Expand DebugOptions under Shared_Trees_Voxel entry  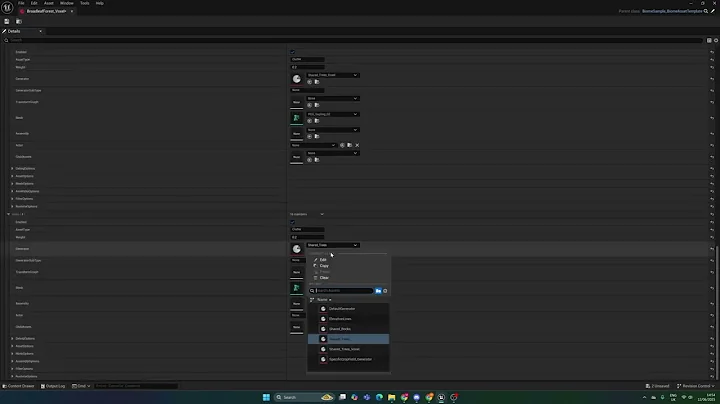click(12, 168)
